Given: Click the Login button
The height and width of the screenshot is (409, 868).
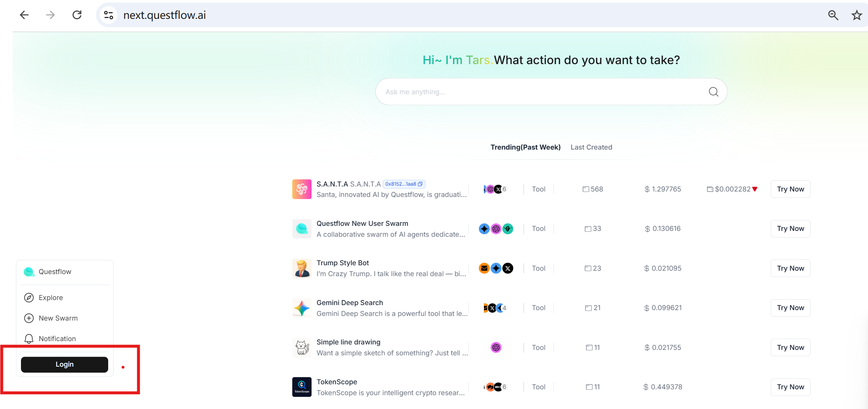Looking at the screenshot, I should click(65, 365).
